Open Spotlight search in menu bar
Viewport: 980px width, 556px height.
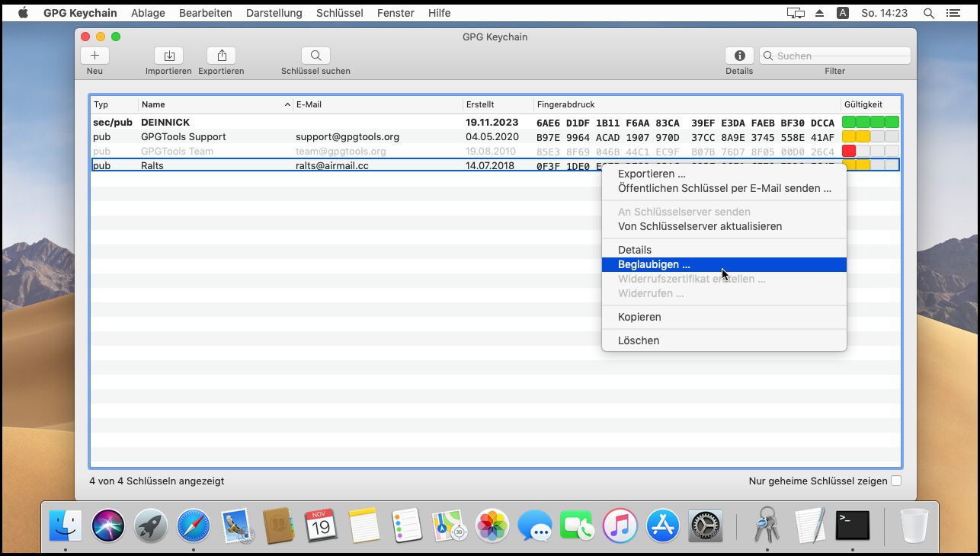(928, 13)
